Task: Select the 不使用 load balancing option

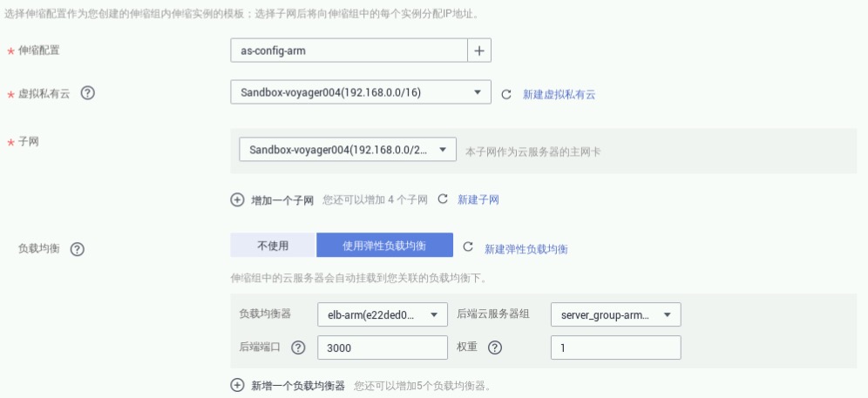Action: pyautogui.click(x=273, y=246)
